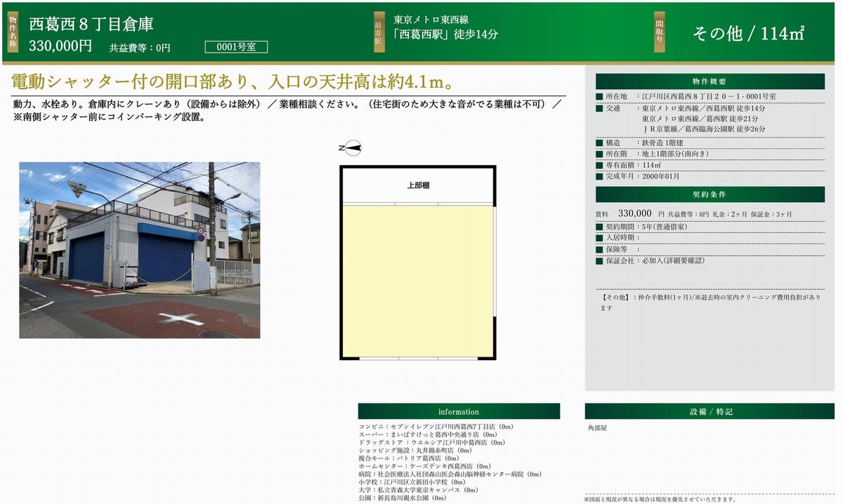Click the セブンイレブン convenience store entry

pos(436,427)
